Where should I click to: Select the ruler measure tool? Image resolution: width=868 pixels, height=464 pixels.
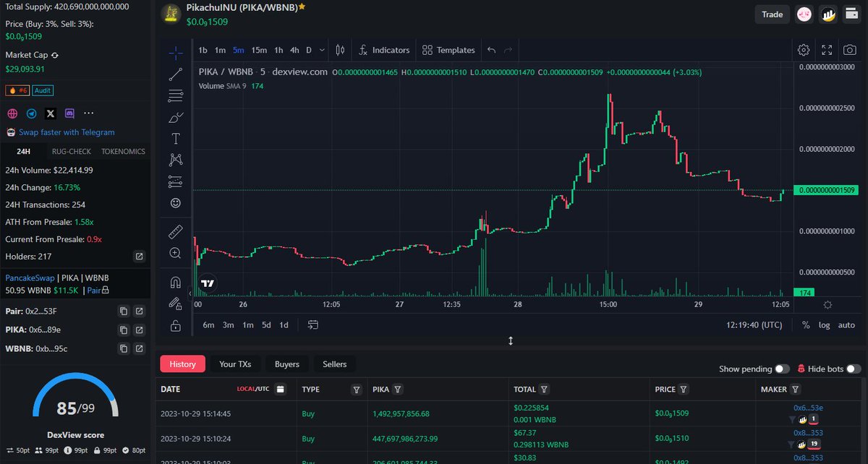pyautogui.click(x=175, y=232)
